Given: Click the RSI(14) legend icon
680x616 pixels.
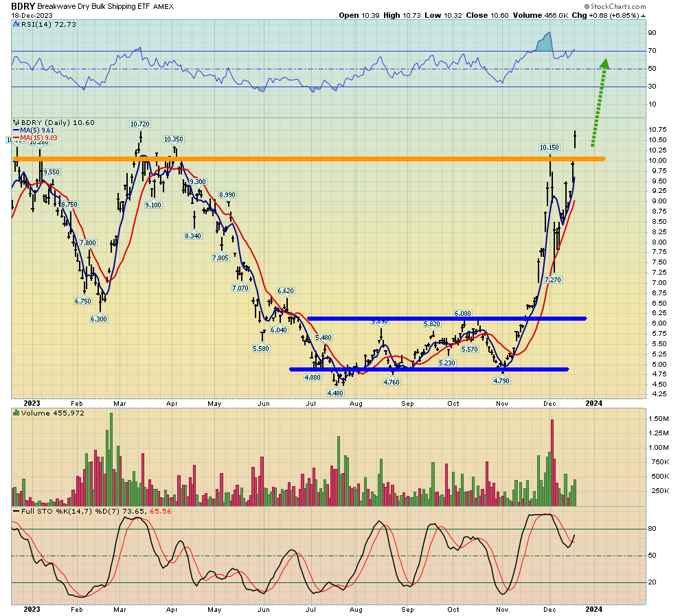Looking at the screenshot, I should coord(16,25).
